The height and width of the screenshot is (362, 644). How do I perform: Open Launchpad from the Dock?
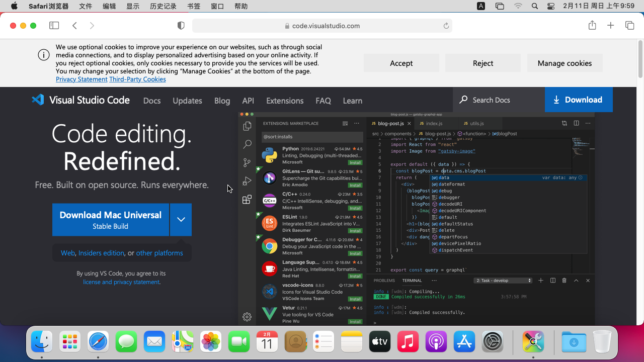70,342
